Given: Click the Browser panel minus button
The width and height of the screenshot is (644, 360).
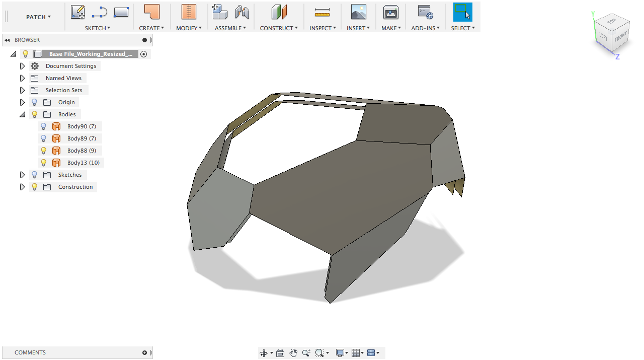Looking at the screenshot, I should [144, 40].
